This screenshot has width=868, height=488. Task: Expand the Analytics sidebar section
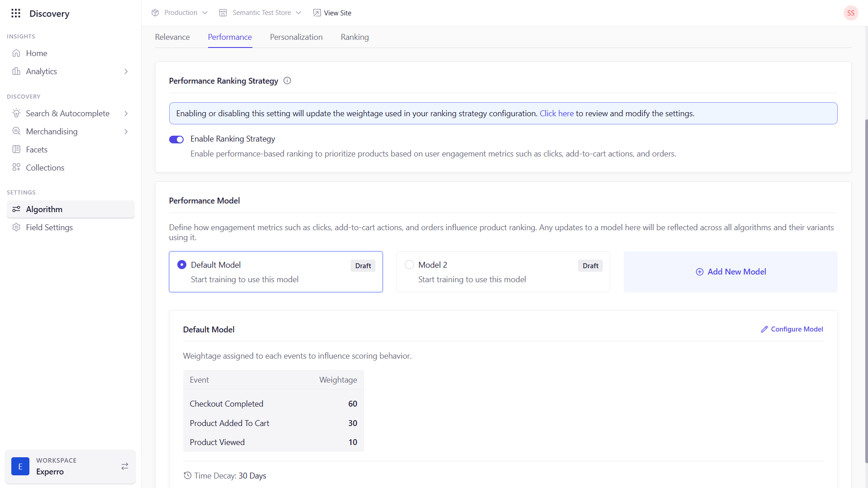tap(126, 71)
